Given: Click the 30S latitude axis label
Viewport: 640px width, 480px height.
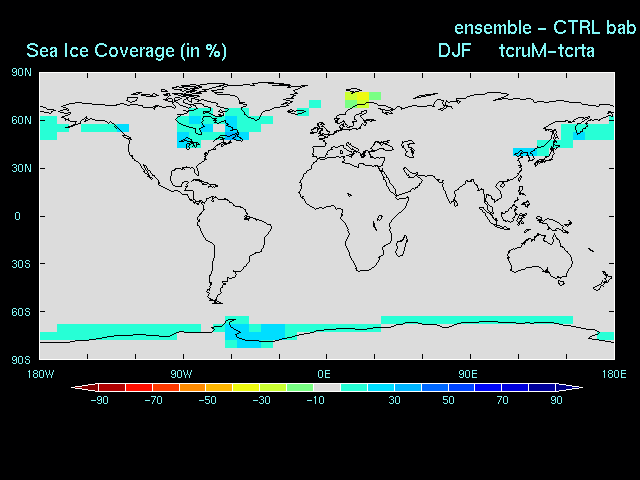Looking at the screenshot, I should (x=21, y=264).
